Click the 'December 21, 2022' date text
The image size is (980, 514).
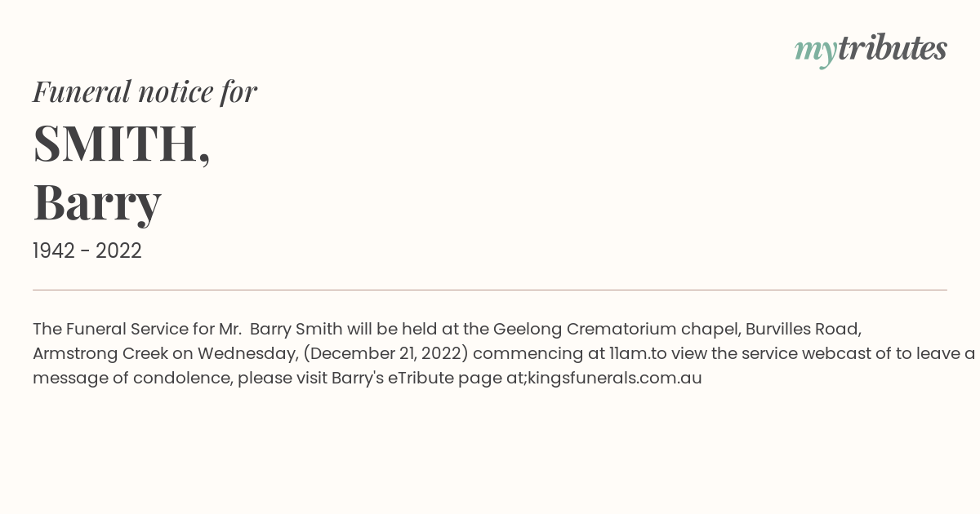click(390, 353)
